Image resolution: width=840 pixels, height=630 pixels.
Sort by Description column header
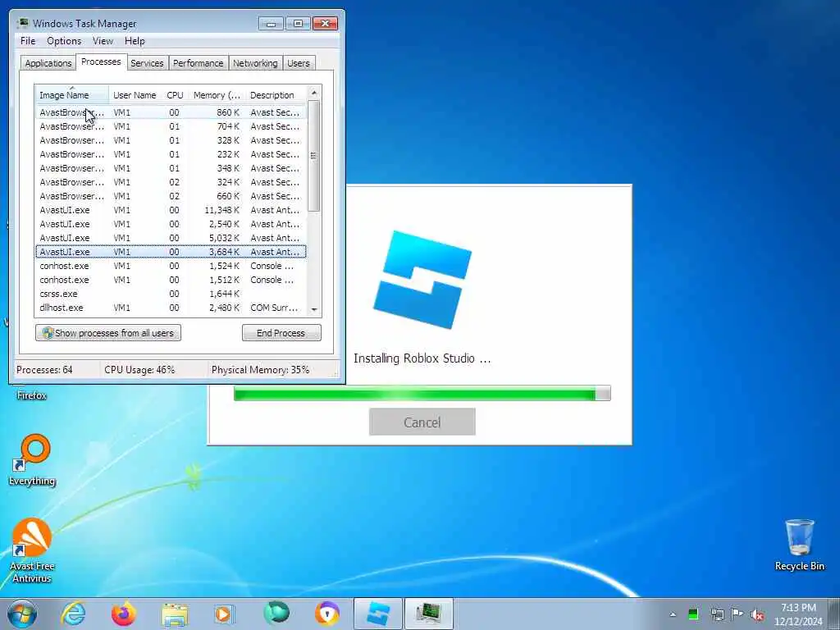tap(276, 95)
